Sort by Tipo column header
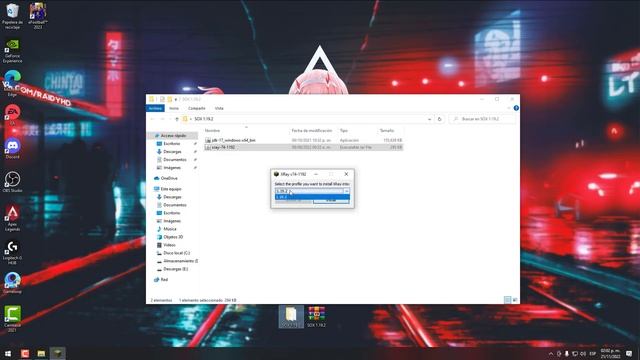 point(344,131)
